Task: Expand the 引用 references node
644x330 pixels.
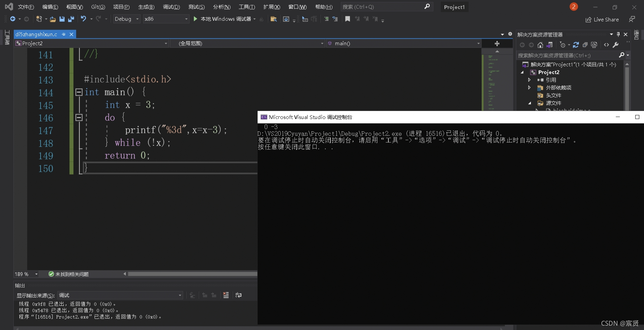Action: tap(529, 80)
